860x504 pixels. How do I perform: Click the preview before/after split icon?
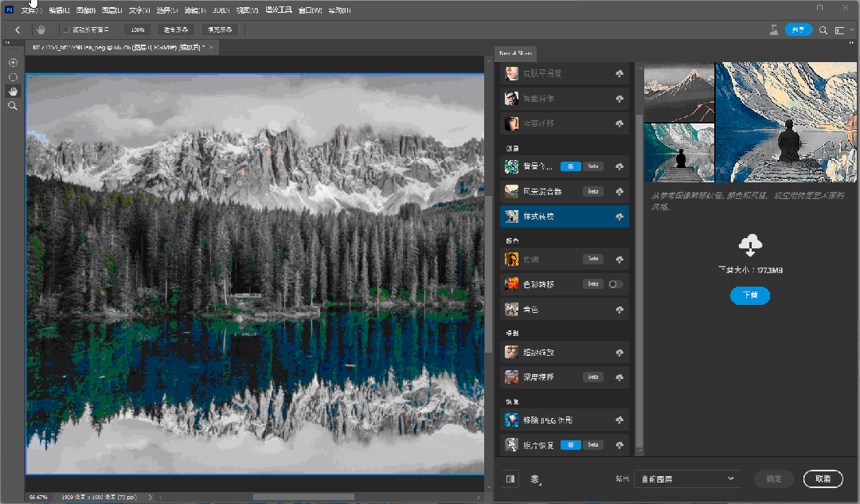coord(510,479)
